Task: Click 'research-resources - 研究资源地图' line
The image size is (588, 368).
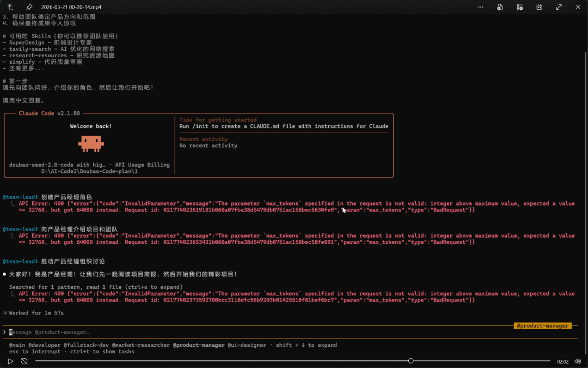Action: pos(59,55)
